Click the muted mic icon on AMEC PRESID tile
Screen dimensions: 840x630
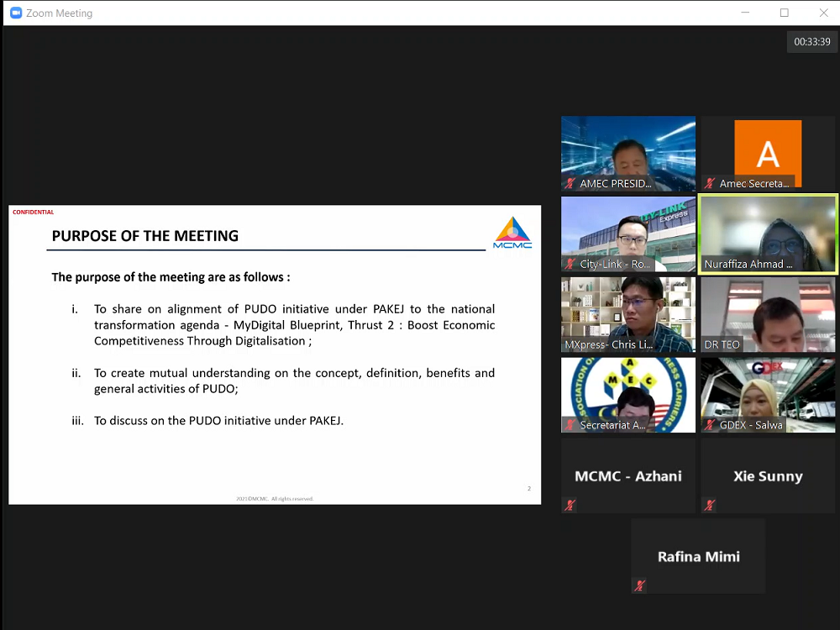tap(570, 183)
